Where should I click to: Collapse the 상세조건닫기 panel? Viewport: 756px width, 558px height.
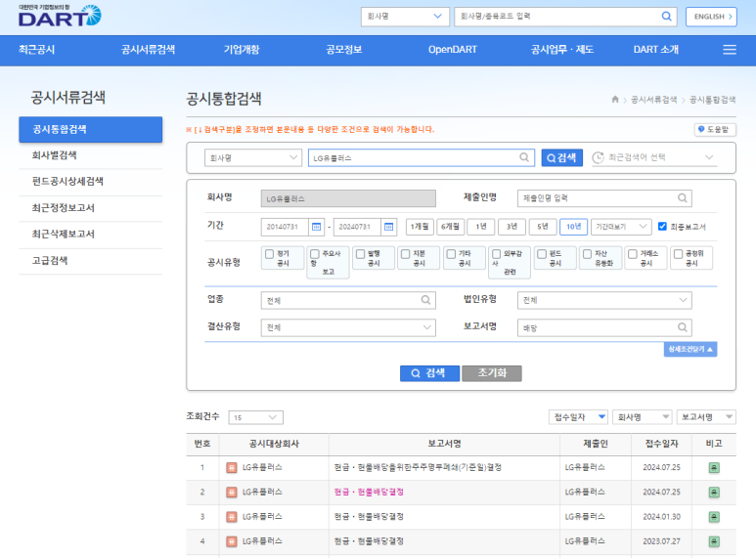point(690,349)
